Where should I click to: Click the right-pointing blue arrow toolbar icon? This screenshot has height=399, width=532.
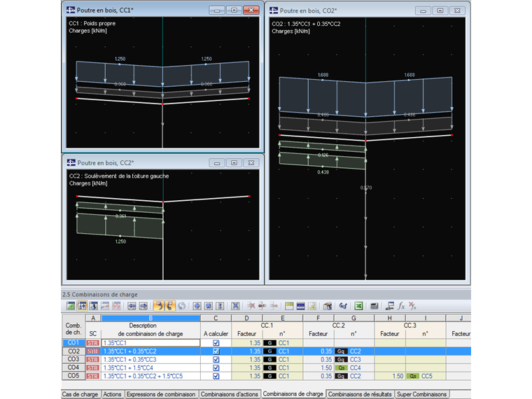tap(143, 306)
